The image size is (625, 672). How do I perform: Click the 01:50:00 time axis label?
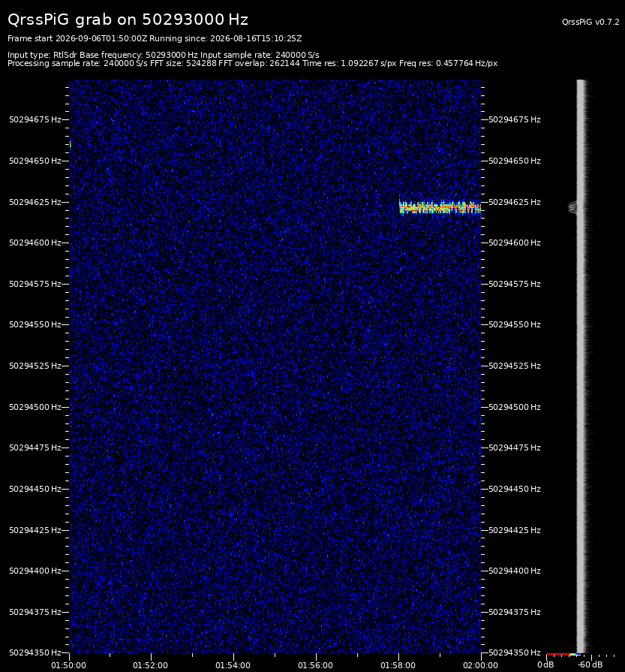coord(68,665)
